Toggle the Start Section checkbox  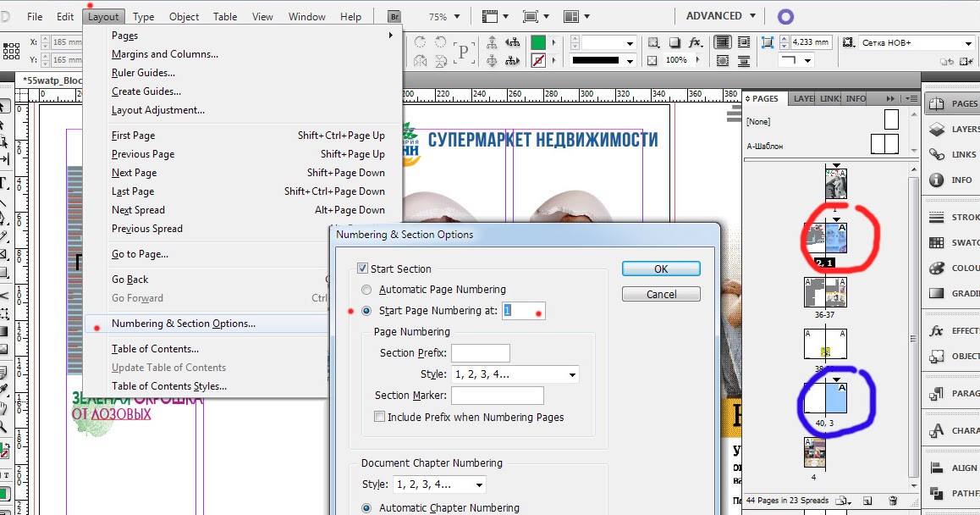click(362, 269)
